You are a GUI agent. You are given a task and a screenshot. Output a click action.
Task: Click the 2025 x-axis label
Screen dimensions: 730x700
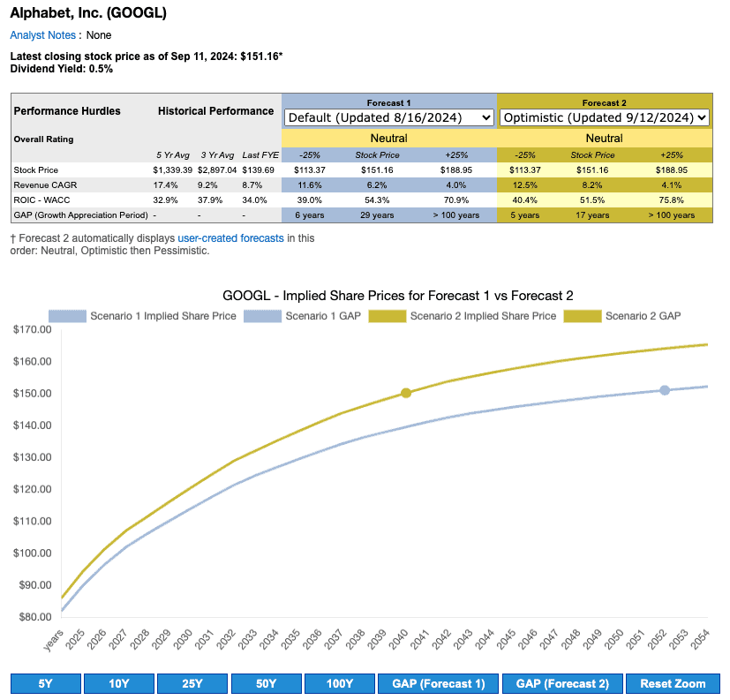[75, 639]
